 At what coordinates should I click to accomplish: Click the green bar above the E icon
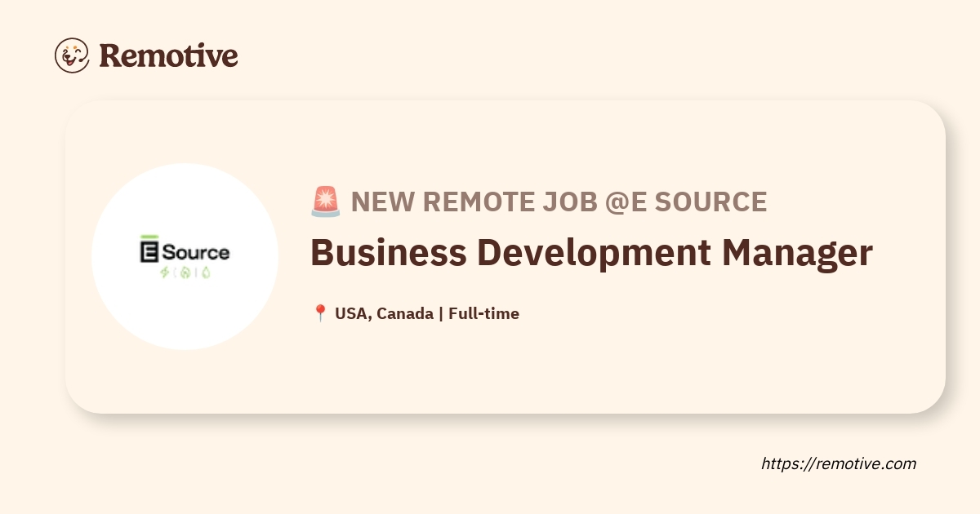(x=149, y=237)
